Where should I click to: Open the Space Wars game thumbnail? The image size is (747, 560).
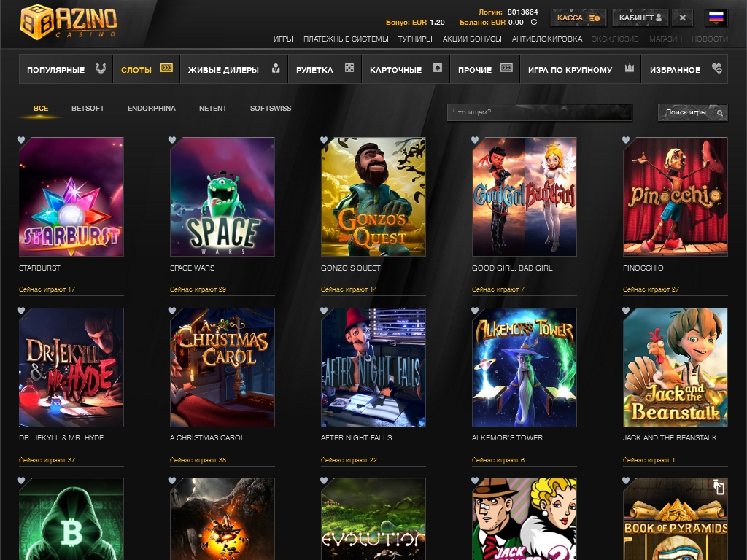click(x=222, y=197)
